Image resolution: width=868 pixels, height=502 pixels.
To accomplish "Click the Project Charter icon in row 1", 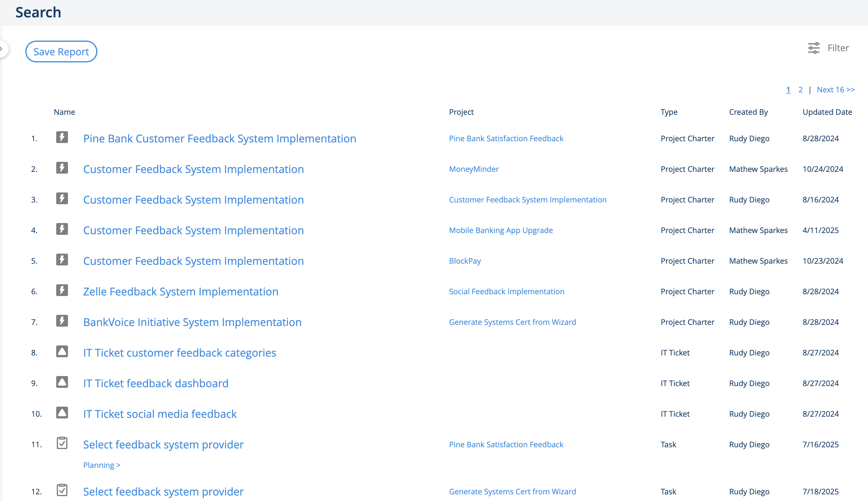I will coord(62,137).
